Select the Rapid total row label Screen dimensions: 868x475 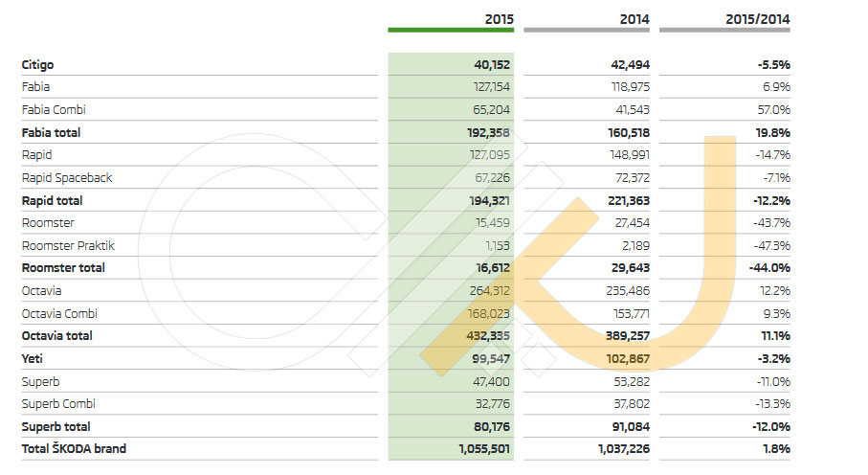pos(52,201)
